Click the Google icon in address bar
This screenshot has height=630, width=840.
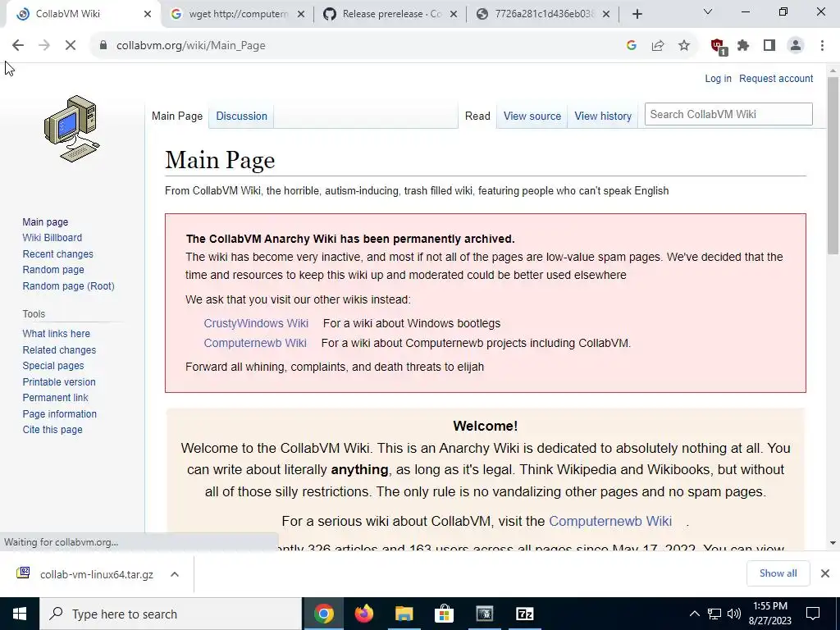point(632,46)
